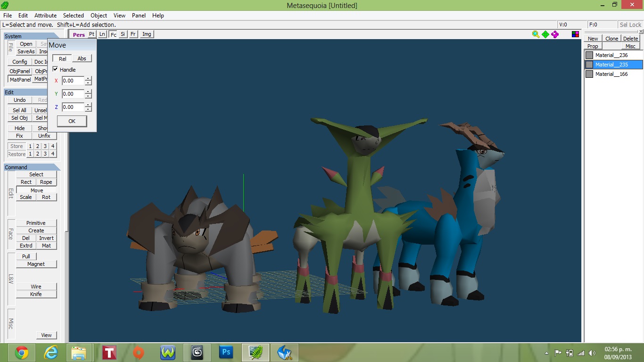Click the Material__236 color swatch

pyautogui.click(x=589, y=55)
